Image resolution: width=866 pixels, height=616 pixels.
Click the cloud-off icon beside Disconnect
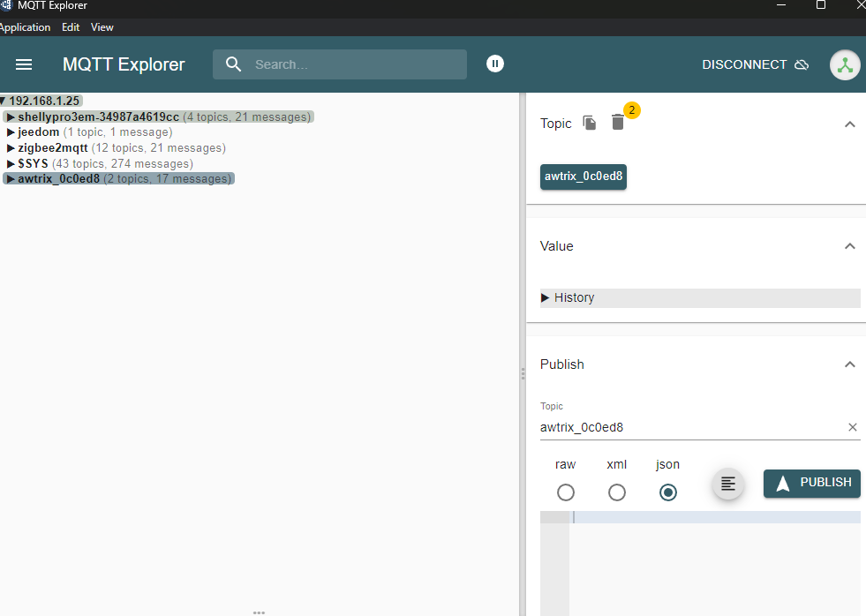[x=802, y=64]
